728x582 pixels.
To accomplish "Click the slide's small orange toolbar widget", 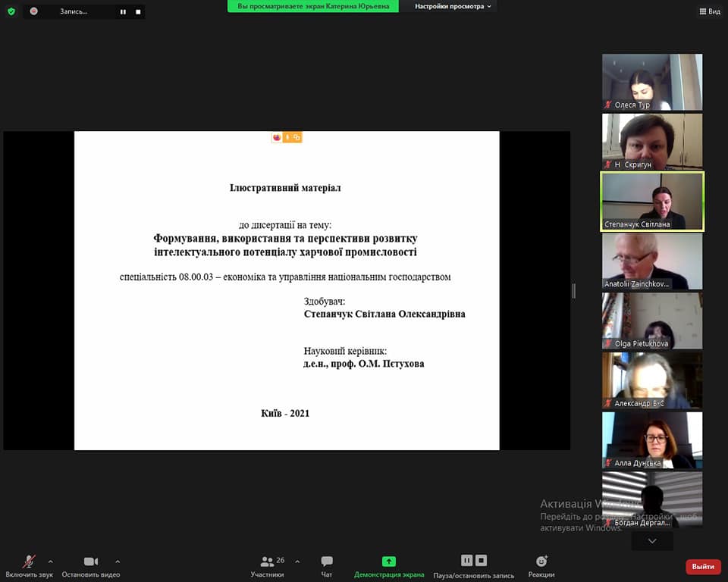I will (287, 137).
